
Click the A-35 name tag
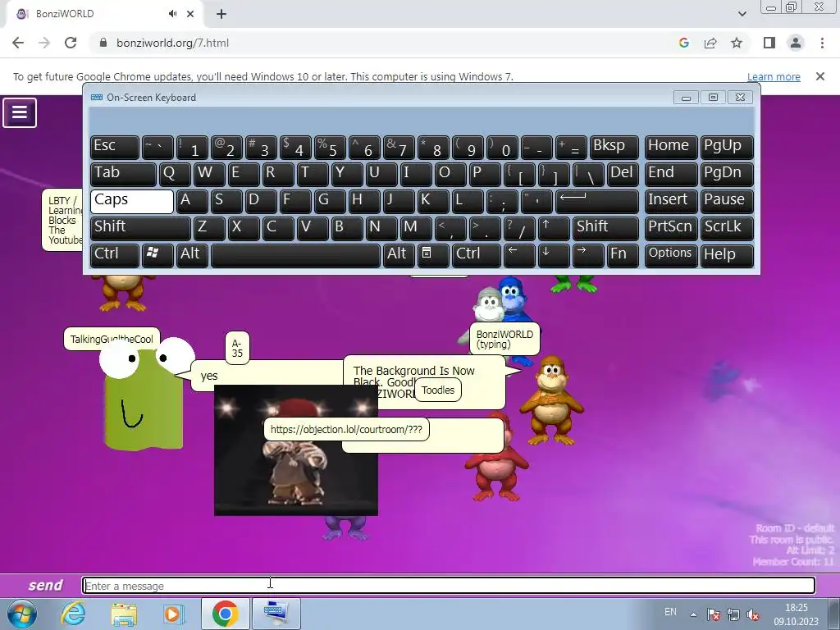(x=237, y=348)
